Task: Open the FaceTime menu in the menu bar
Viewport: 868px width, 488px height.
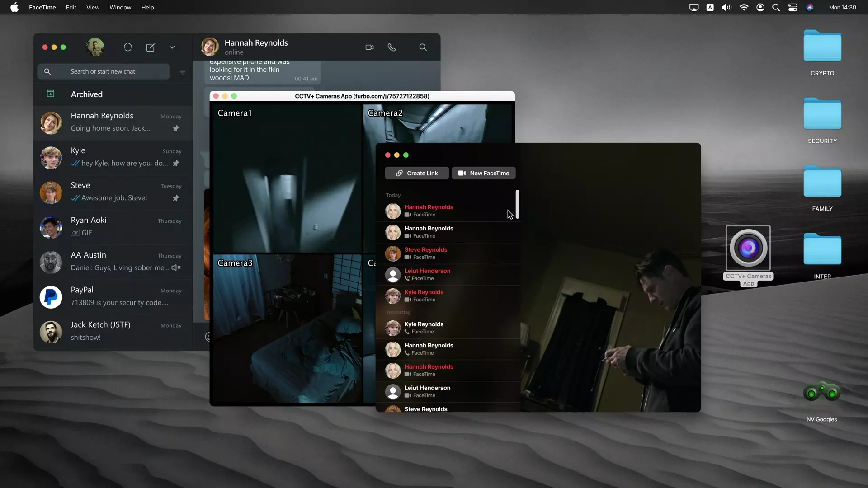Action: (x=42, y=7)
